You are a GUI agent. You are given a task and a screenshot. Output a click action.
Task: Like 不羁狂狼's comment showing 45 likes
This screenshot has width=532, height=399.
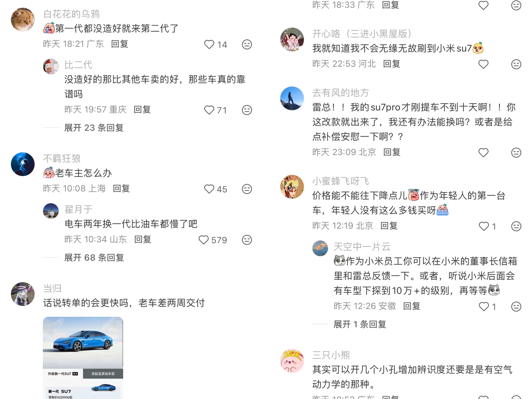pos(209,189)
